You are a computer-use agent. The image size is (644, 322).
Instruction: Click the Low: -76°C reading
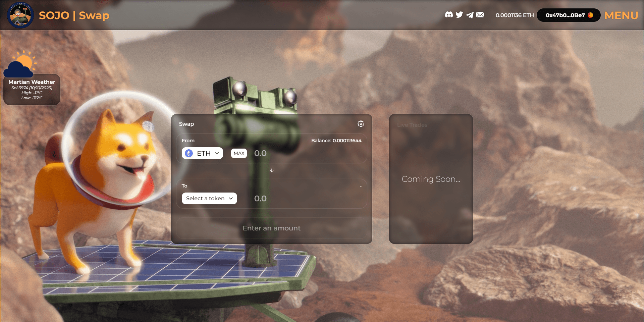pyautogui.click(x=32, y=98)
